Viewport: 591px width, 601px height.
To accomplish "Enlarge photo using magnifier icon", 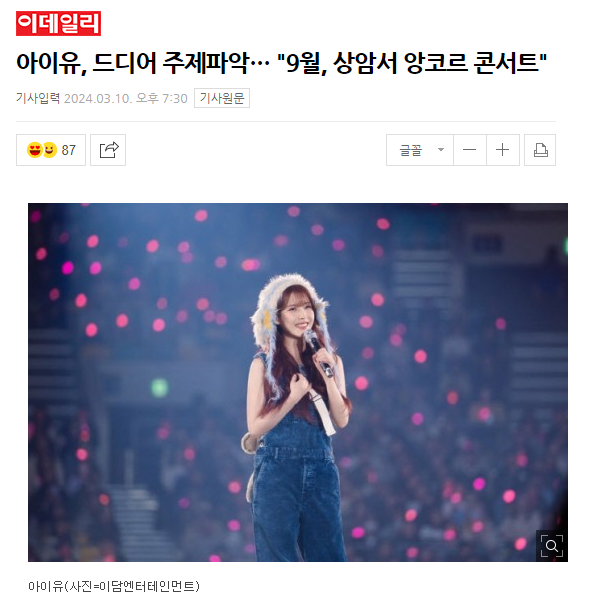I will [552, 546].
